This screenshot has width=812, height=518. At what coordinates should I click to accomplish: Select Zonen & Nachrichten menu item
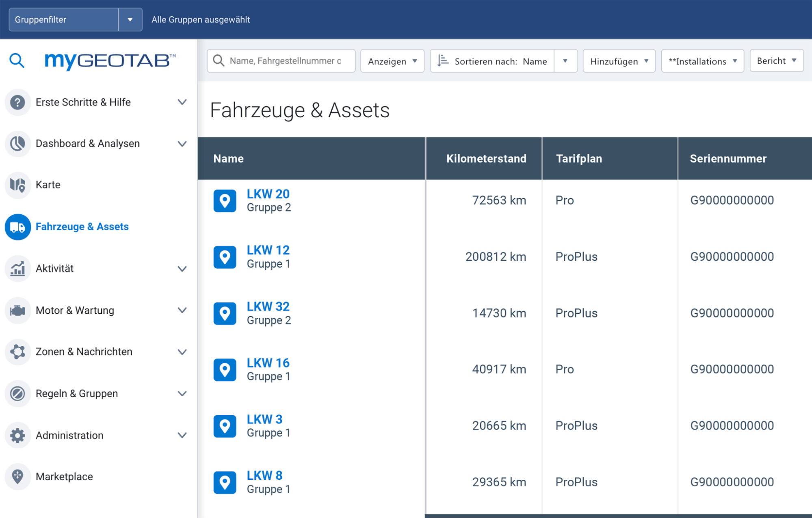pos(84,352)
